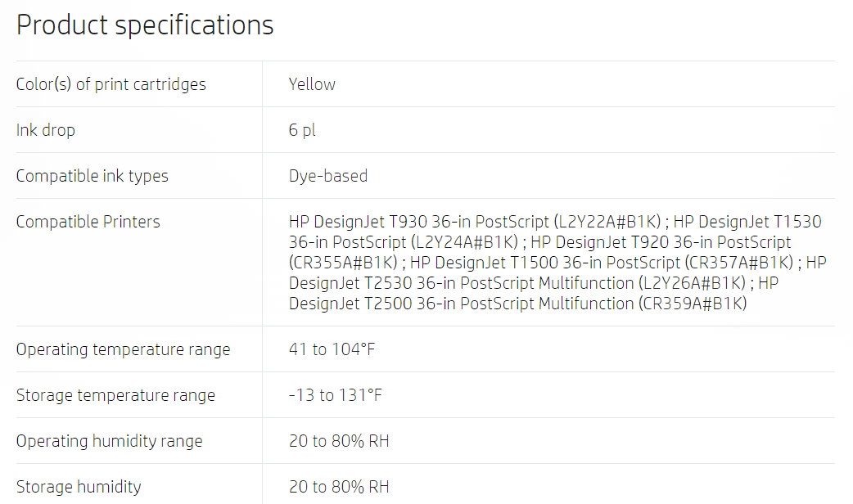Click the DesignJet T2500 Multifunction text line
853x504 pixels.
517,304
